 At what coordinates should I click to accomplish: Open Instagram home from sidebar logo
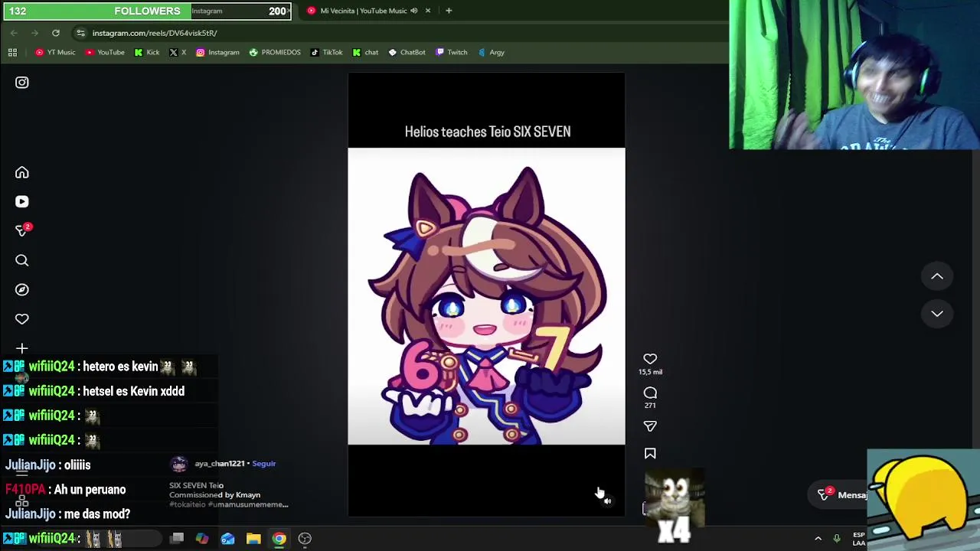[x=21, y=83]
